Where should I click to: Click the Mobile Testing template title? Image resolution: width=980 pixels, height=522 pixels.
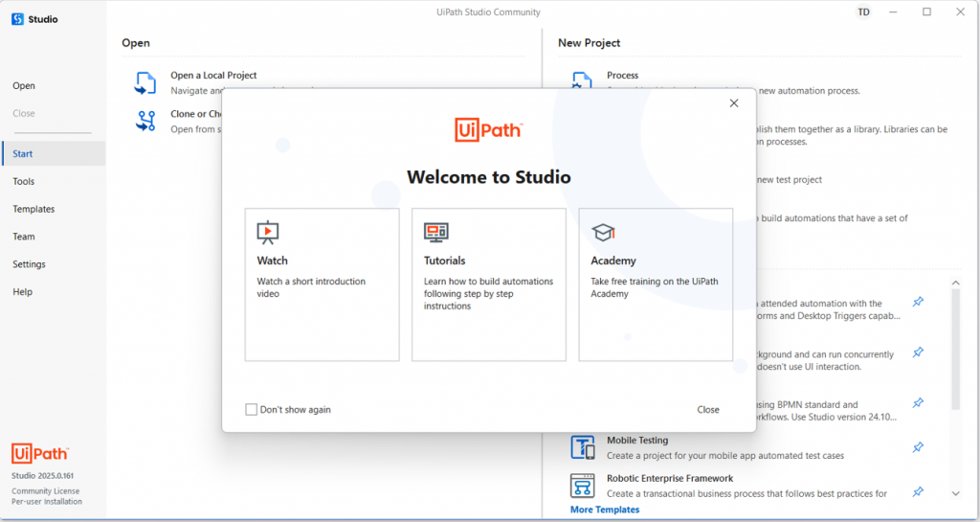pyautogui.click(x=637, y=440)
